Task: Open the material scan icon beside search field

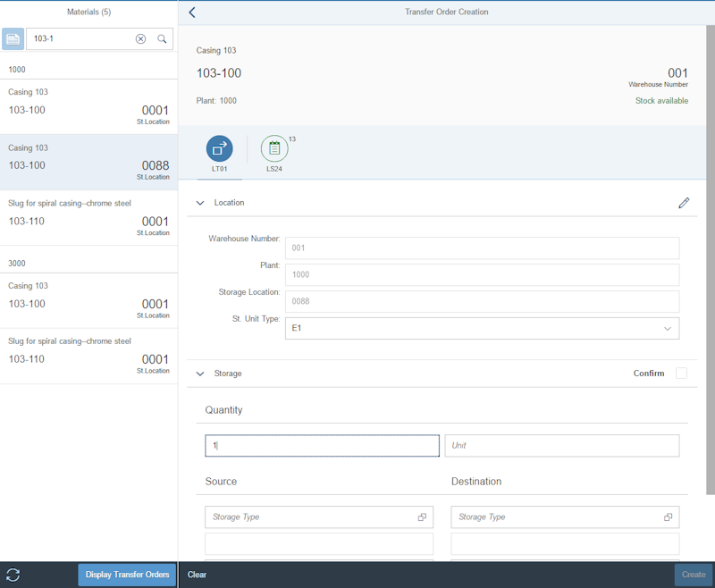Action: (13, 38)
